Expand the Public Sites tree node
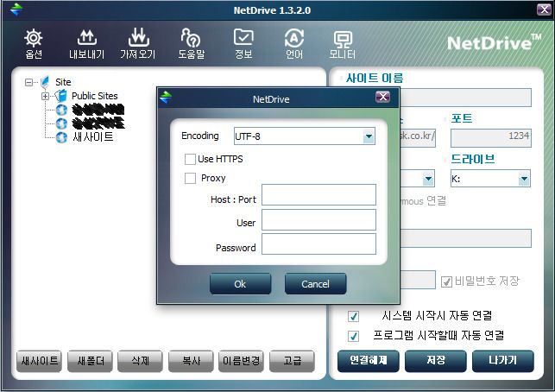 pos(45,96)
